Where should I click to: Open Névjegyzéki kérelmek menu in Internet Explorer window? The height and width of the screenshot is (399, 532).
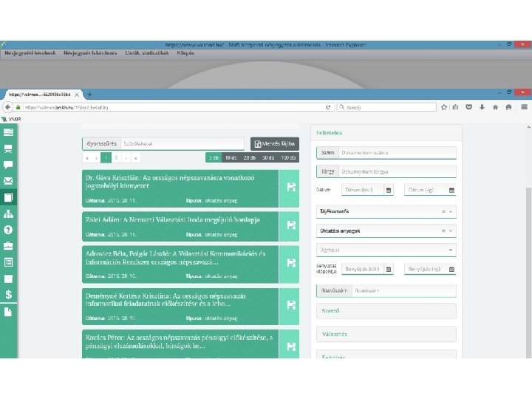30,53
